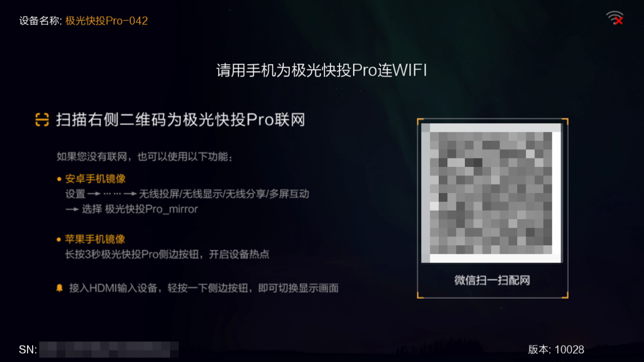
Task: Click the 微信扫一扫配网 label
Action: pyautogui.click(x=492, y=281)
